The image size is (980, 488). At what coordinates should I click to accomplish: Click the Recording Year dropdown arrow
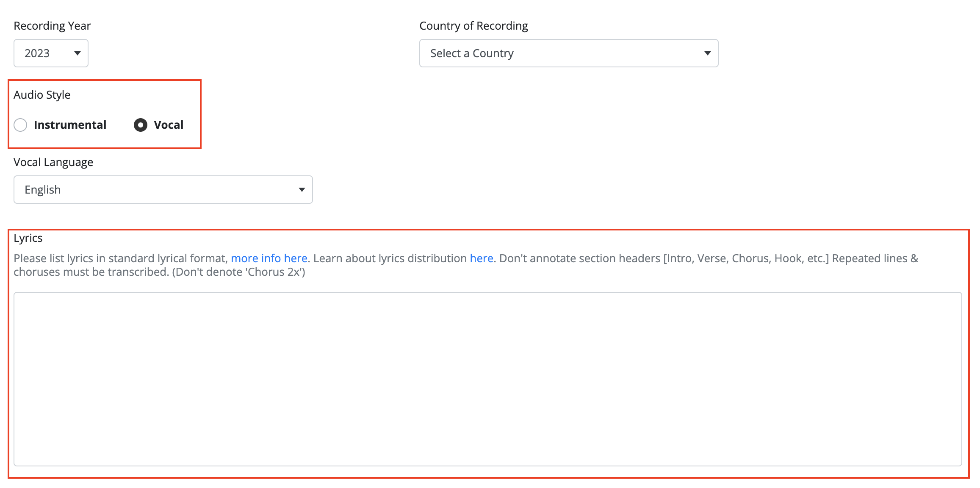coord(78,53)
